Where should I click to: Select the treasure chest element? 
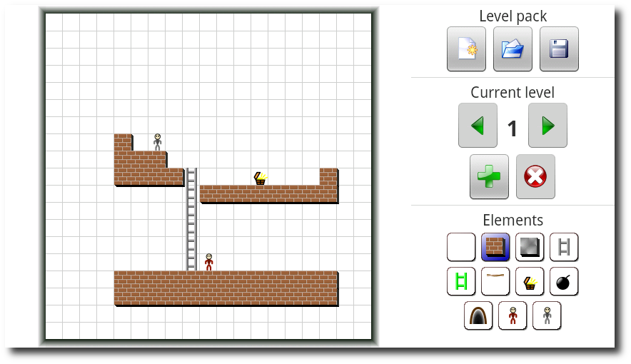point(530,281)
